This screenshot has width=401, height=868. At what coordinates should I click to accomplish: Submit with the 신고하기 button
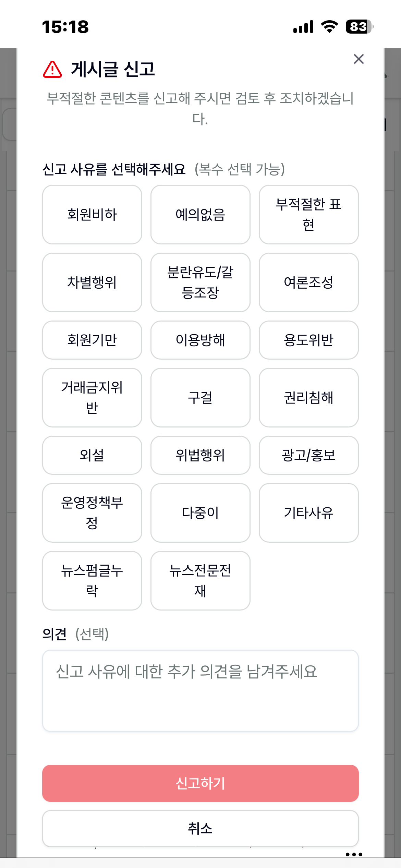tap(200, 783)
